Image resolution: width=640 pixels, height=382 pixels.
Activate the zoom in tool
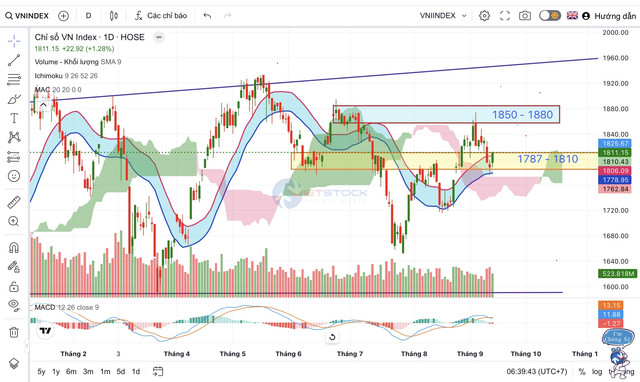pyautogui.click(x=14, y=222)
